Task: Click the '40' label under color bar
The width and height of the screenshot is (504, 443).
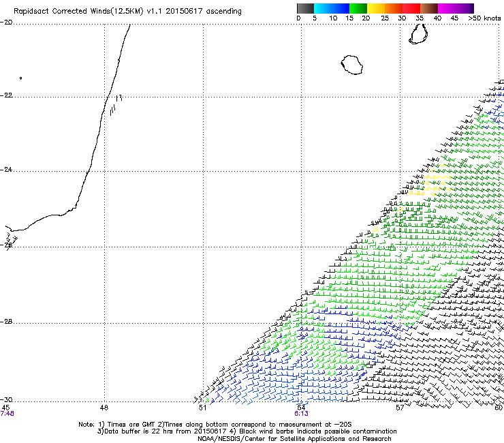Action: pos(437,18)
